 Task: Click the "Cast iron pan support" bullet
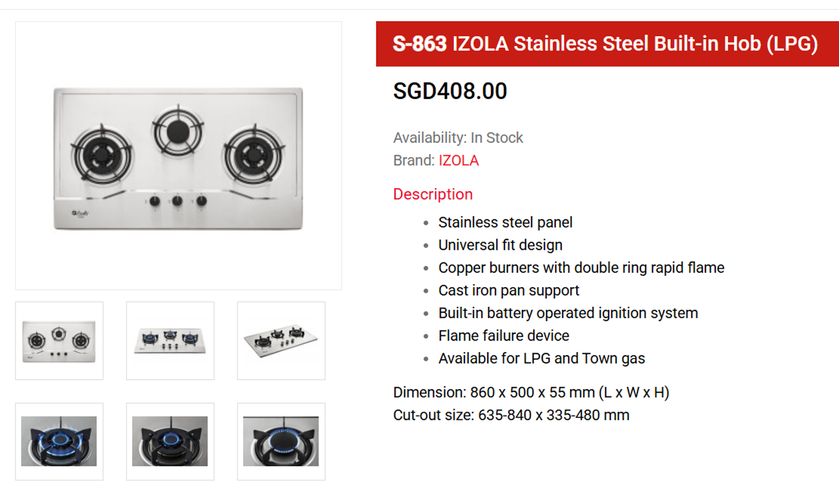509,290
